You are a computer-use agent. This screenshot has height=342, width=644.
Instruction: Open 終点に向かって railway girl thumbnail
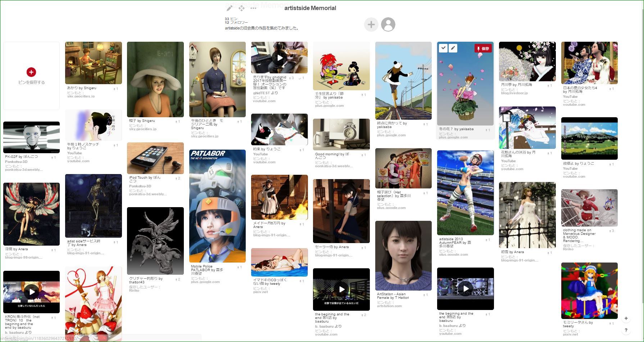(x=403, y=81)
